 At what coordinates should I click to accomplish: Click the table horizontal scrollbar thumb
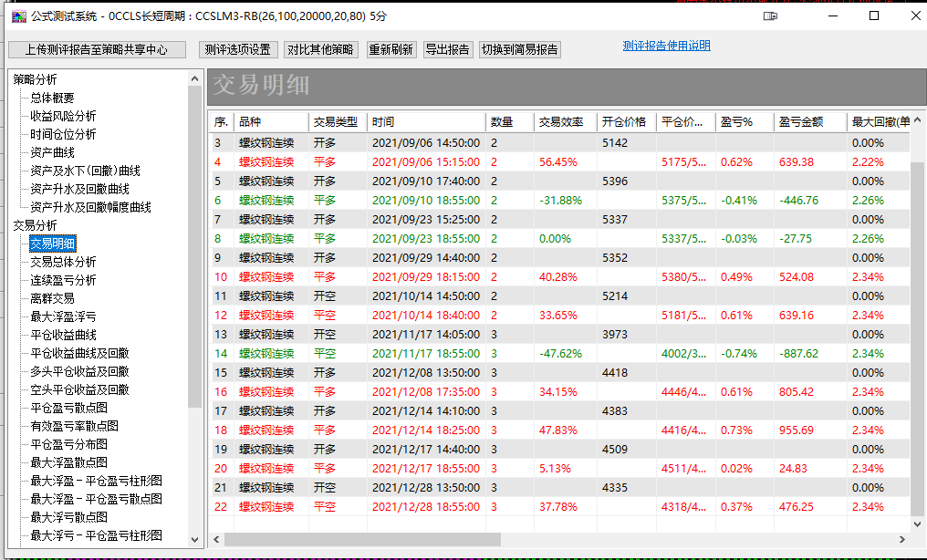363,539
